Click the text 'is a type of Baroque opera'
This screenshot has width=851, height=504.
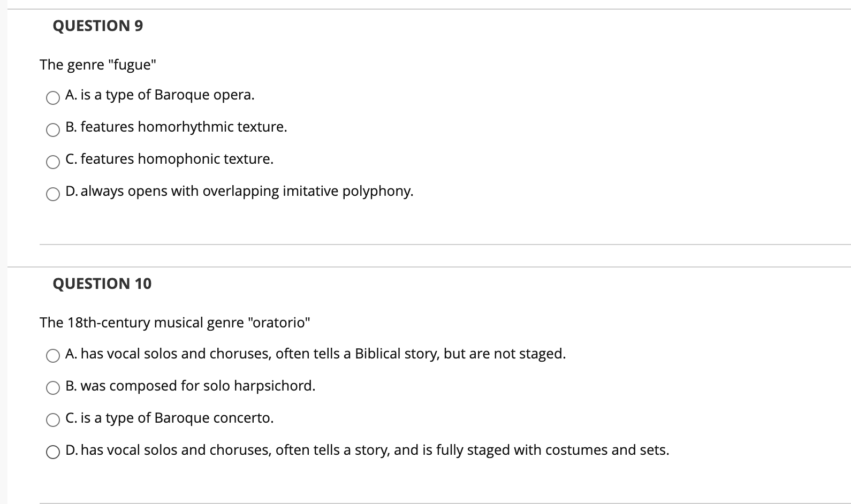(x=168, y=95)
